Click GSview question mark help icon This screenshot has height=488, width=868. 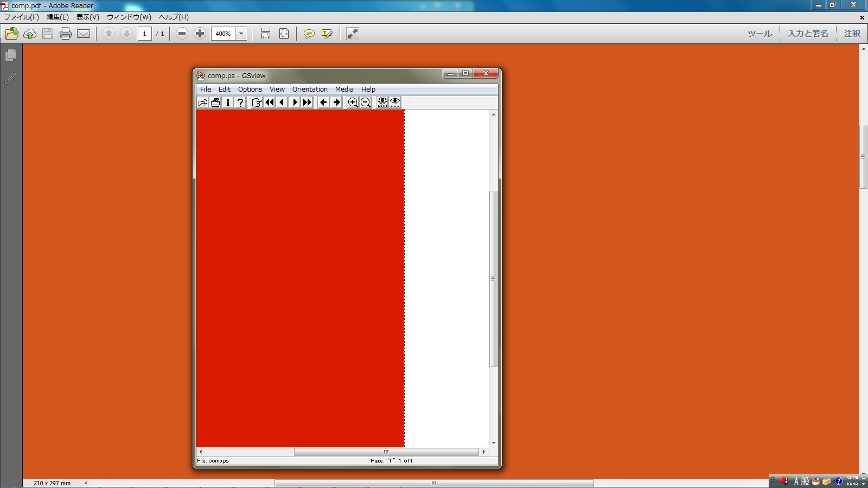[x=240, y=102]
